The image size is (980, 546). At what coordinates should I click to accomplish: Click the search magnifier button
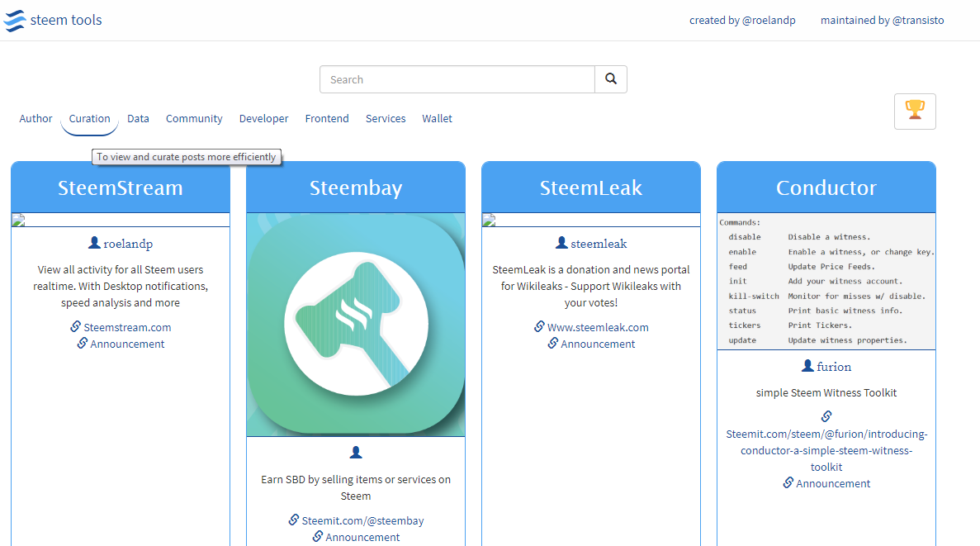tap(611, 79)
